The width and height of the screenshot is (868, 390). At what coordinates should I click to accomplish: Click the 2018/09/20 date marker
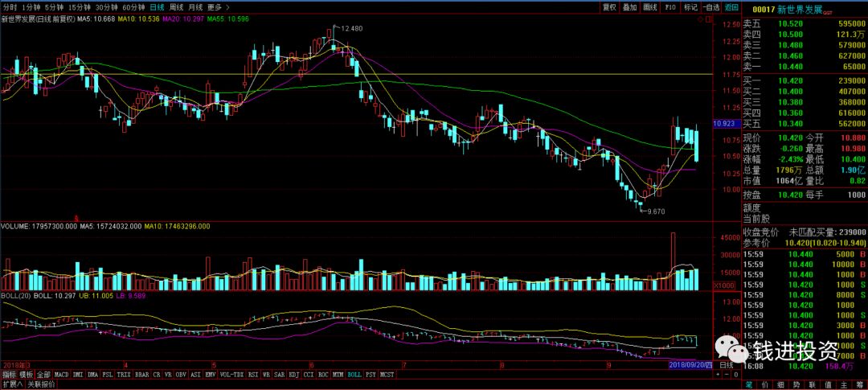(x=691, y=365)
